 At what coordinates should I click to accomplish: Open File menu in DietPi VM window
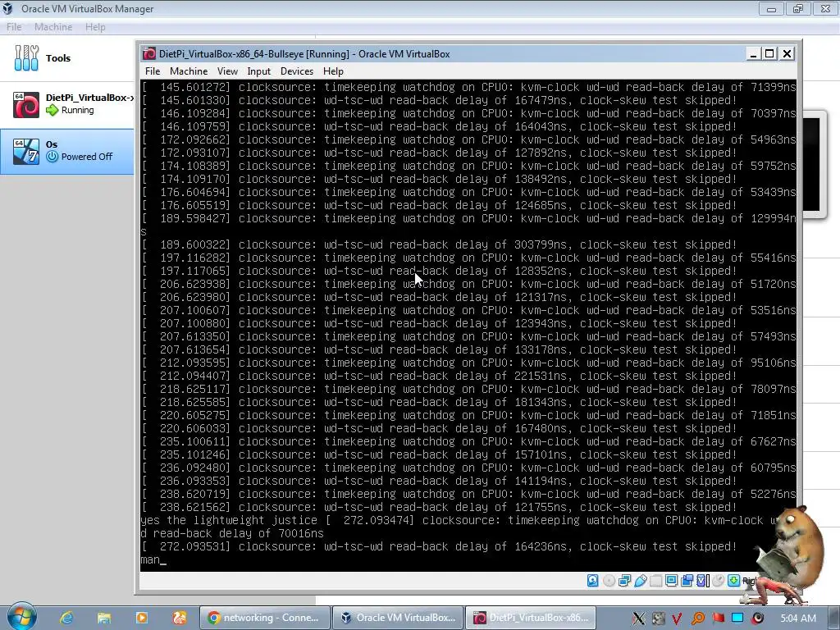coord(152,71)
